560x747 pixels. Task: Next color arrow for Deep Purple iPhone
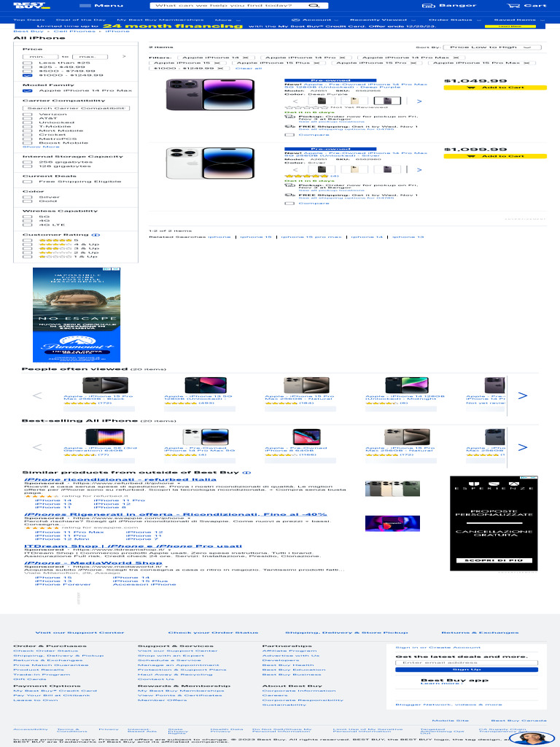(419, 101)
